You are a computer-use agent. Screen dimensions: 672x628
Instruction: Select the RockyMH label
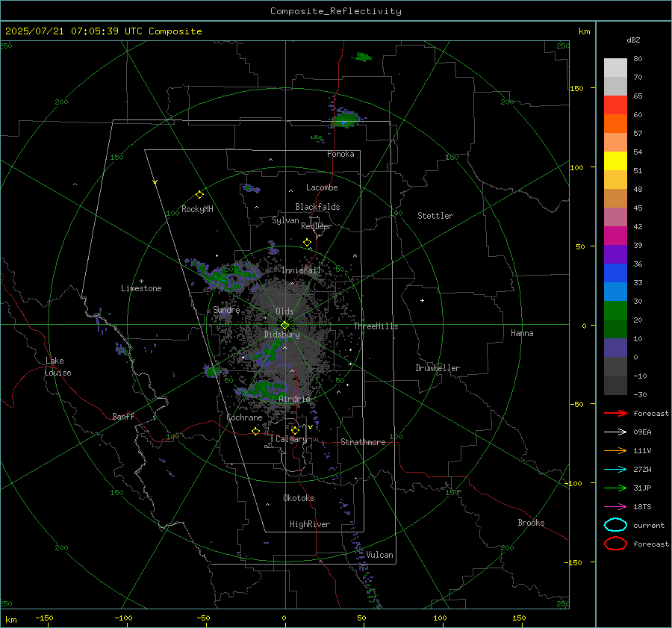point(197,209)
